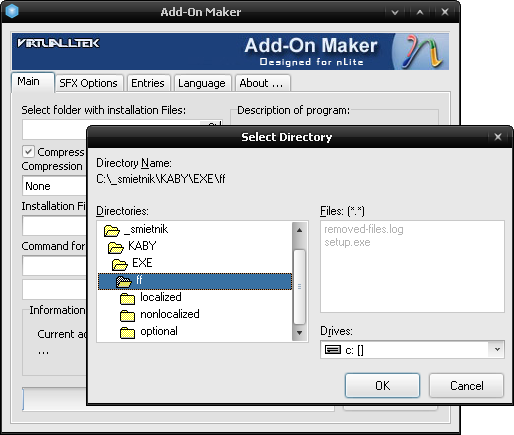Click removed-files.log in the Files list
This screenshot has height=435, width=514.
[x=364, y=229]
